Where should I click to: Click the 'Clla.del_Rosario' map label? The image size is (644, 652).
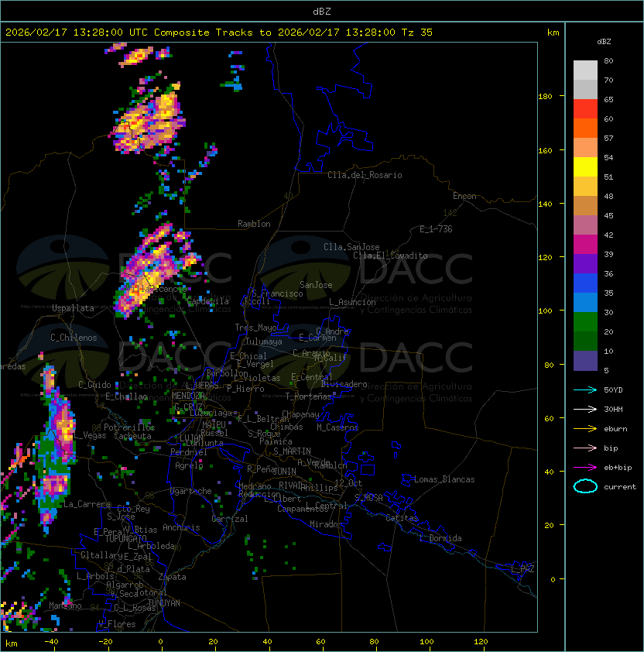[365, 175]
